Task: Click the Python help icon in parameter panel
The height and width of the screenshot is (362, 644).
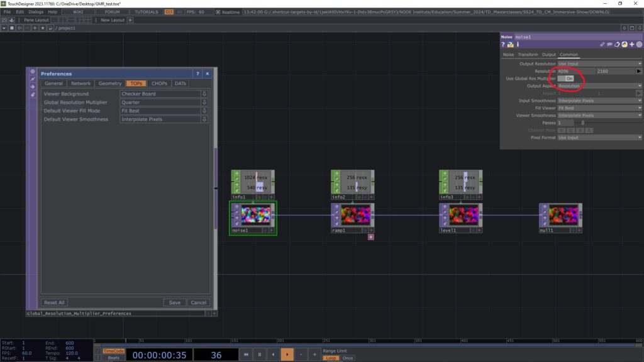Action: pos(511,45)
